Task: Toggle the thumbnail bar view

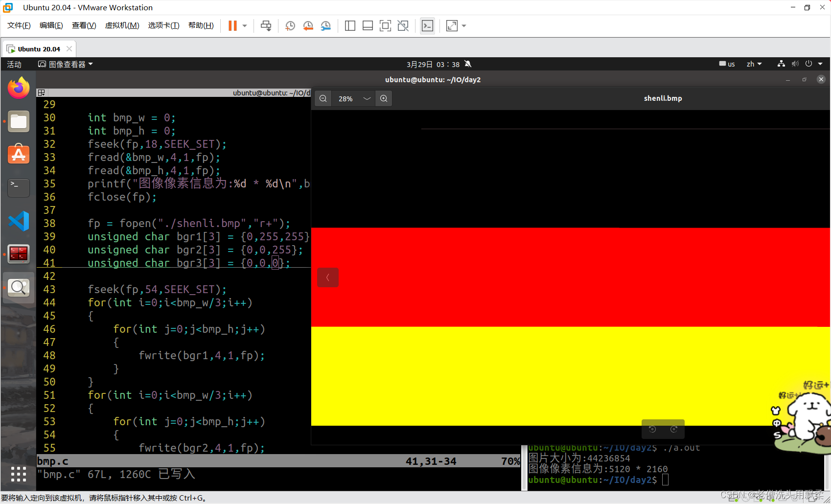Action: point(368,25)
